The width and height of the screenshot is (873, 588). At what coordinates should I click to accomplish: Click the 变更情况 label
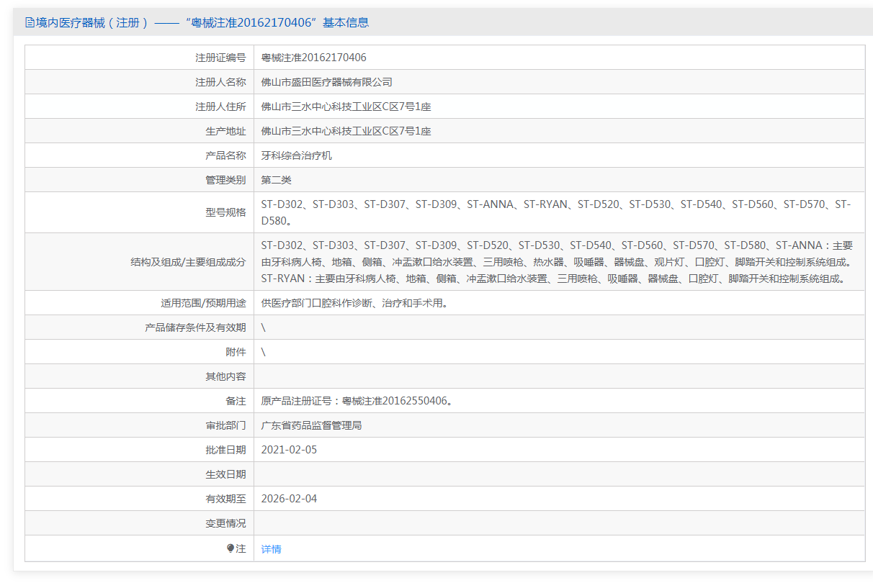coord(225,523)
